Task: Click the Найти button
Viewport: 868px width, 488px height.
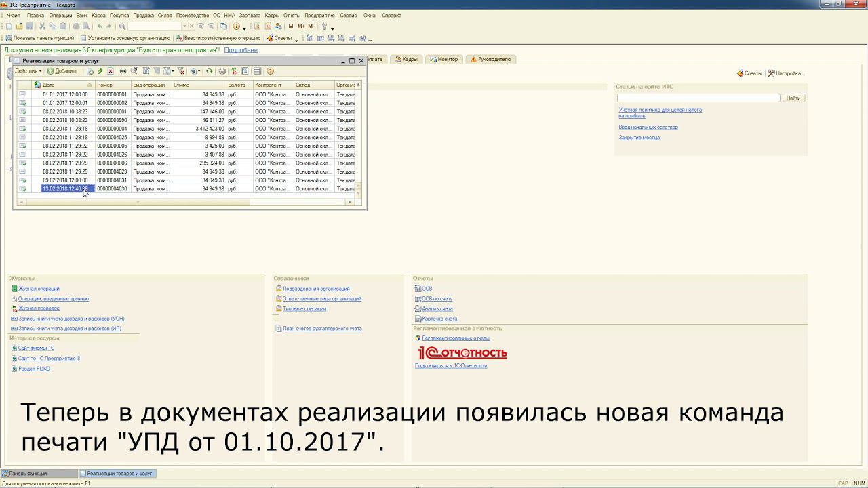Action: tap(793, 98)
